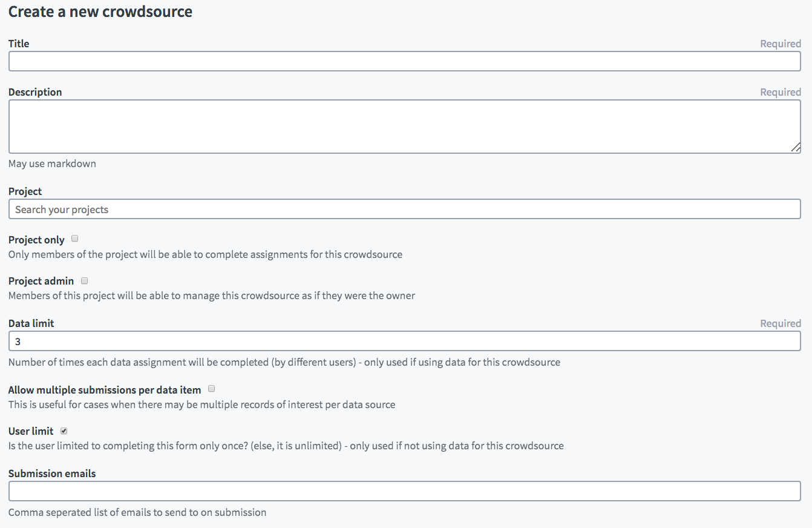The image size is (812, 528).
Task: Click the Data limit label
Action: click(x=31, y=323)
